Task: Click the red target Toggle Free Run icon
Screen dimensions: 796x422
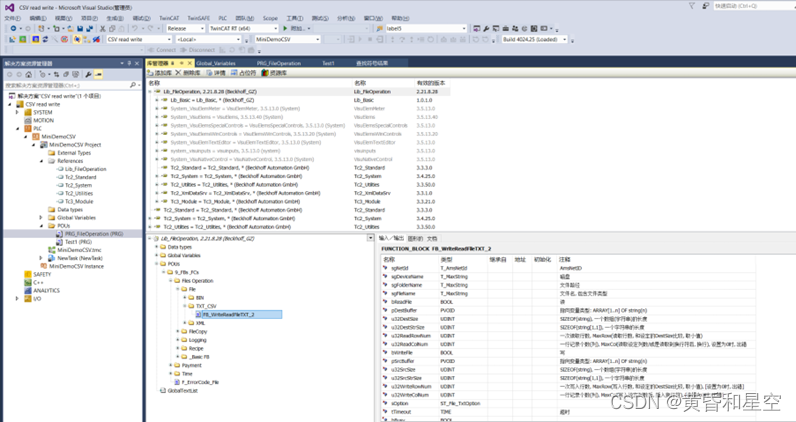Action: (x=64, y=39)
